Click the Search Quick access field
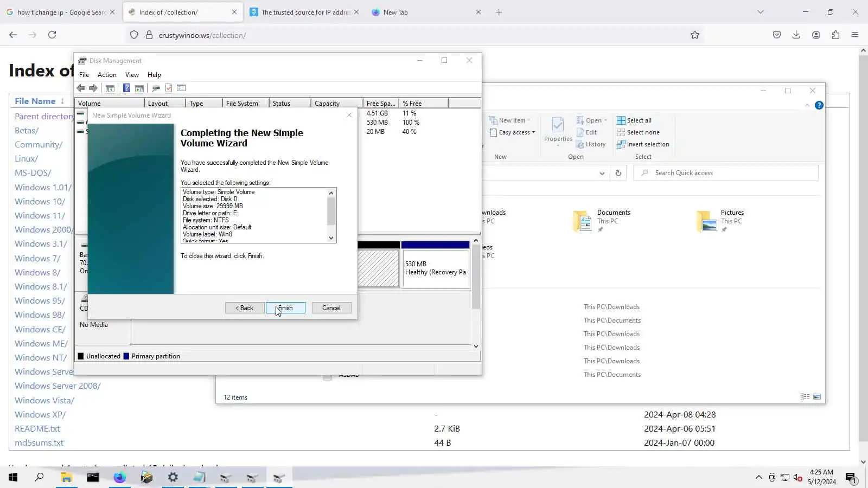The image size is (868, 488). [x=726, y=173]
